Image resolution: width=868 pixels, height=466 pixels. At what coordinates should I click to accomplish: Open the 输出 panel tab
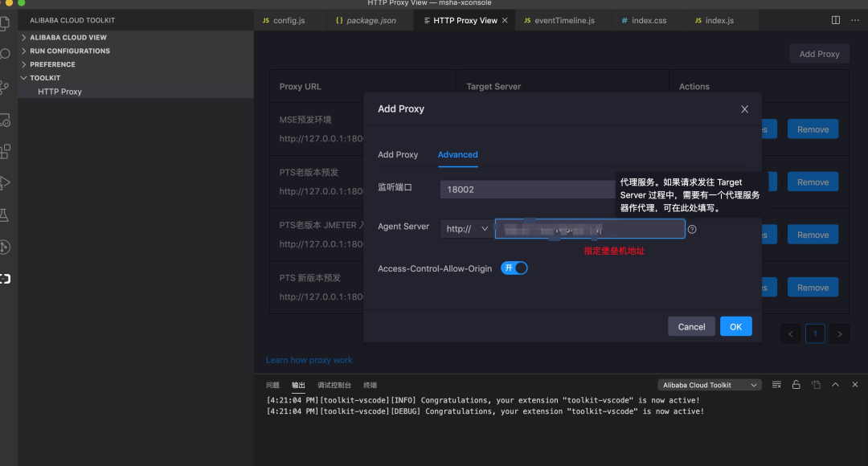[x=298, y=385]
